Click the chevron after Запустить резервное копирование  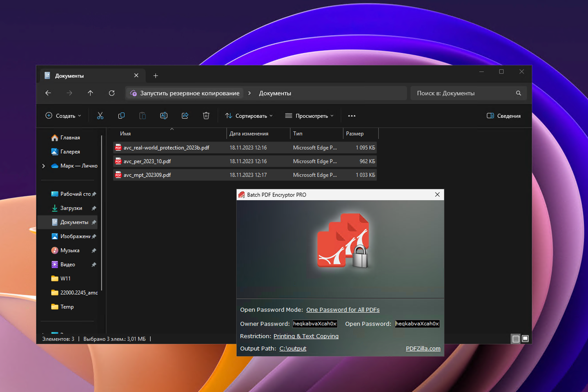coord(249,93)
